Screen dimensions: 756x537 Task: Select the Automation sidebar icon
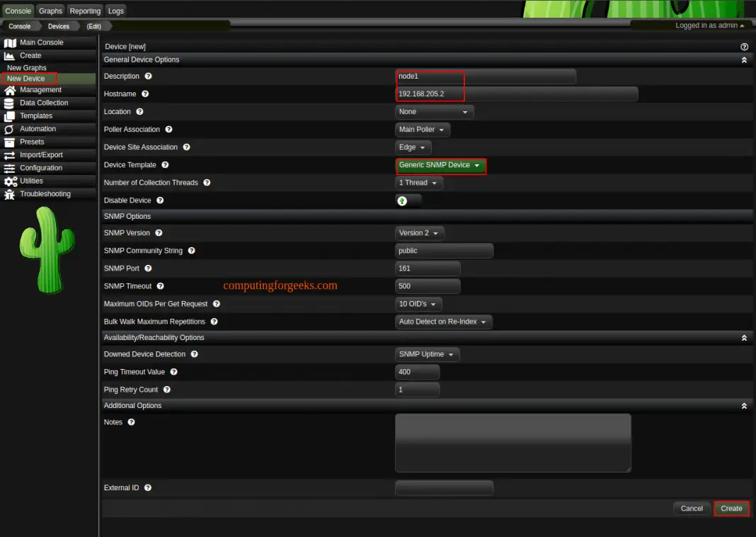tap(10, 128)
